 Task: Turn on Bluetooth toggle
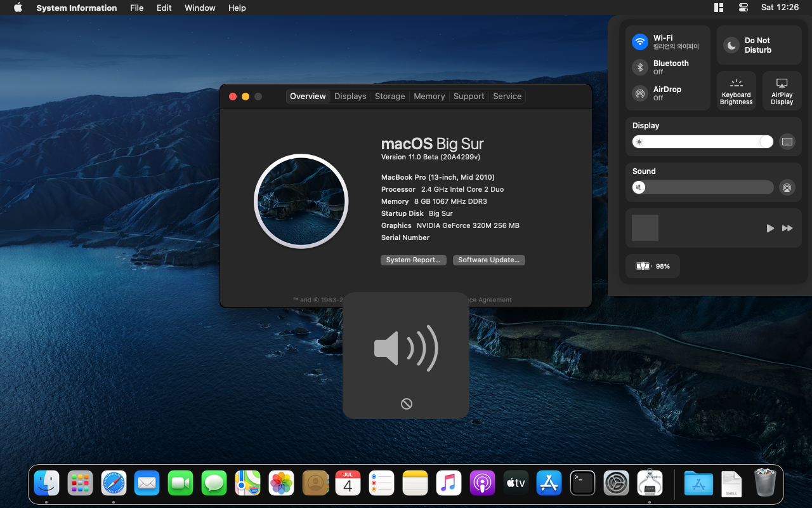pos(640,67)
